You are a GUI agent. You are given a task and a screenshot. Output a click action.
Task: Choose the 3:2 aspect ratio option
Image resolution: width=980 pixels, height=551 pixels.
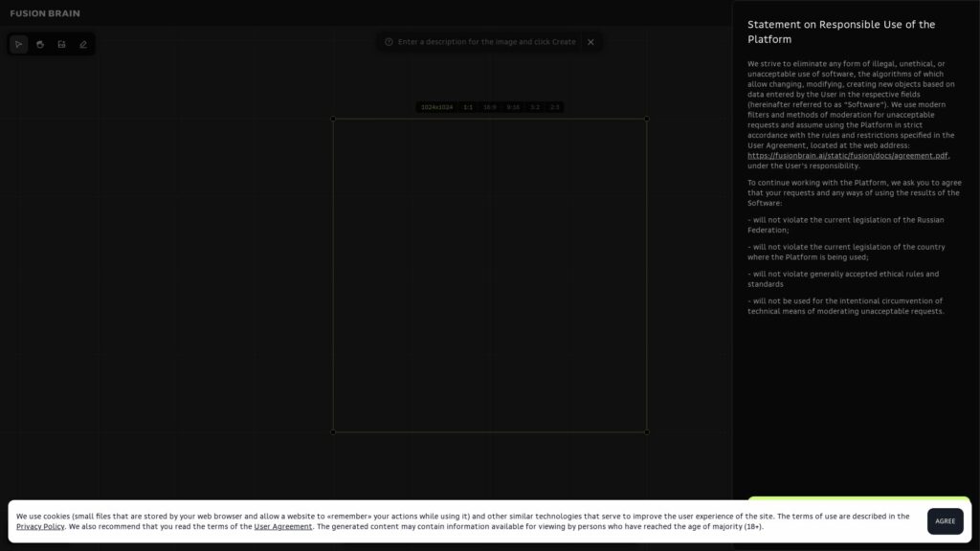(x=536, y=107)
